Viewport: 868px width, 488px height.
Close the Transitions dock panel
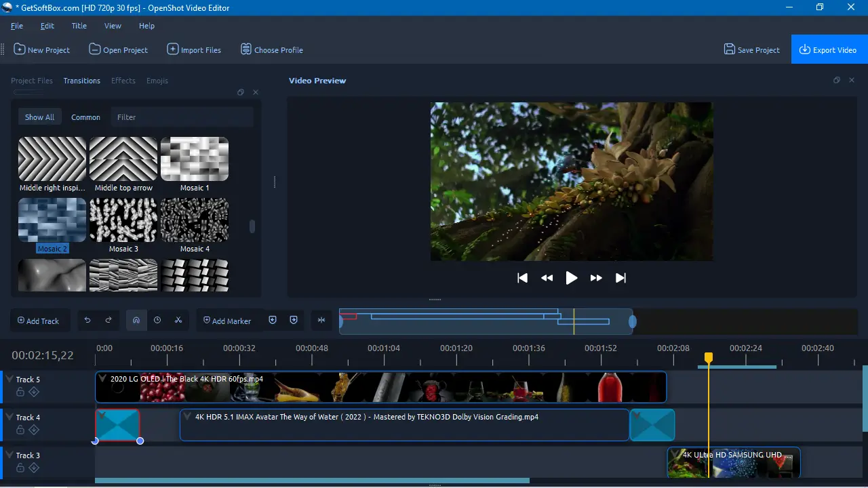(256, 92)
